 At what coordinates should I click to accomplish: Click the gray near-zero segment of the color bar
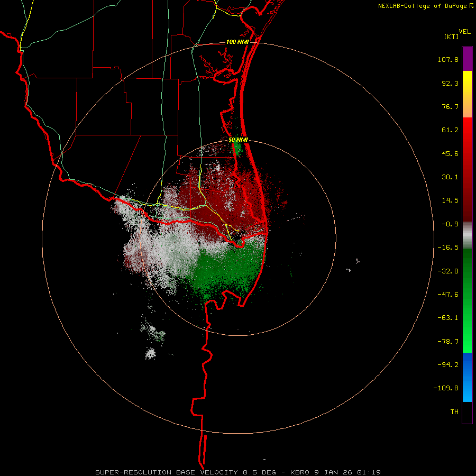(467, 235)
